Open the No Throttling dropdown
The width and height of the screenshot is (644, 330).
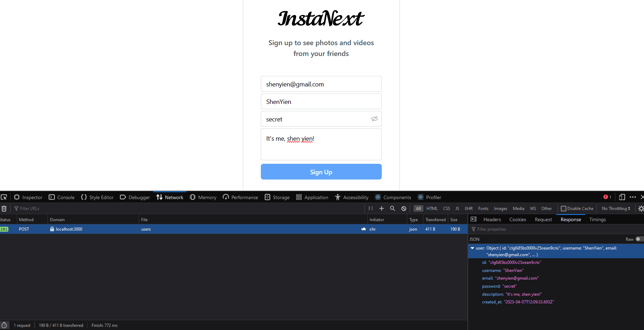pos(615,208)
